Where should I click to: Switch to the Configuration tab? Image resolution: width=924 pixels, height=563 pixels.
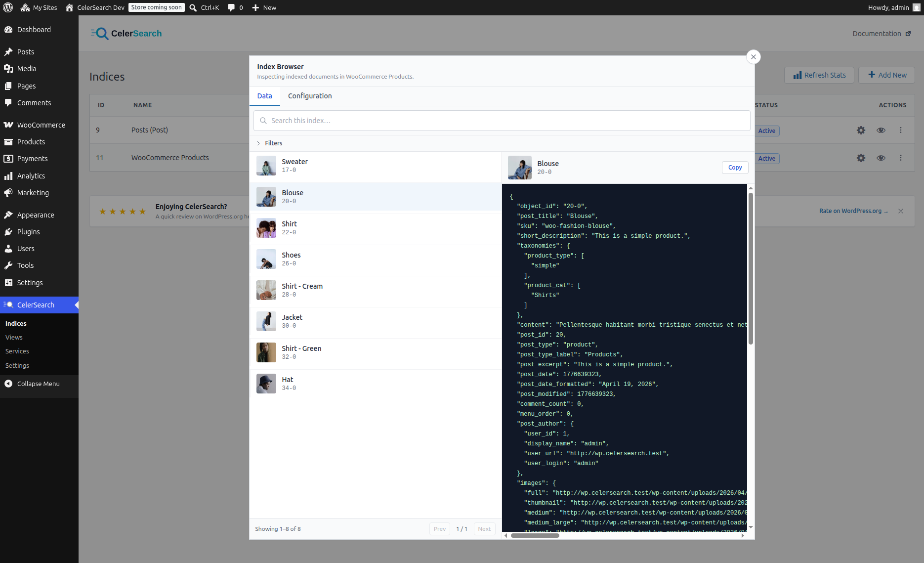310,96
